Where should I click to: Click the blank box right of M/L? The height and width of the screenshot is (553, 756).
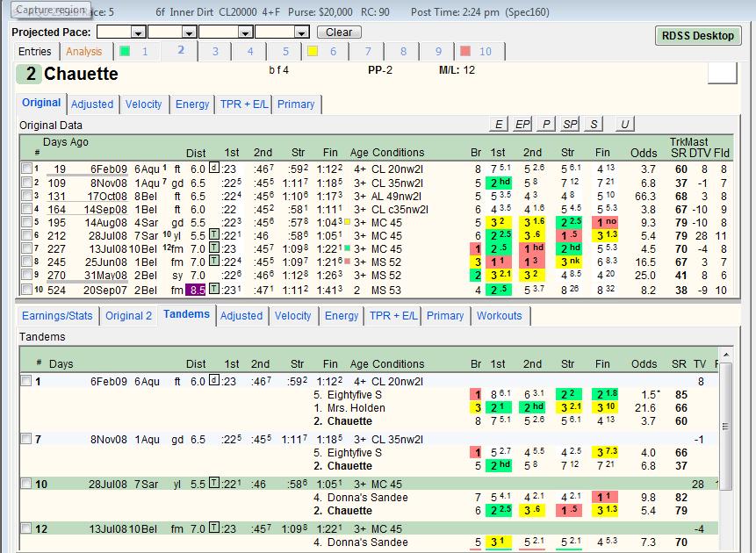(723, 73)
